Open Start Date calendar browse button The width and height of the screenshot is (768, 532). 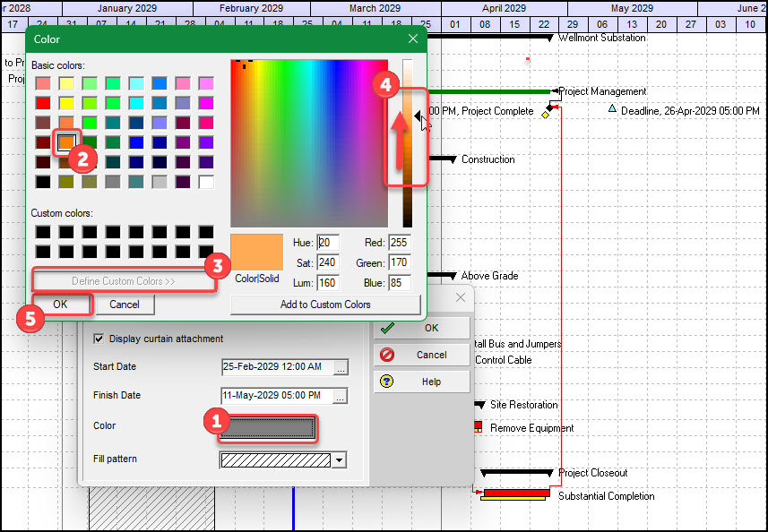point(341,367)
